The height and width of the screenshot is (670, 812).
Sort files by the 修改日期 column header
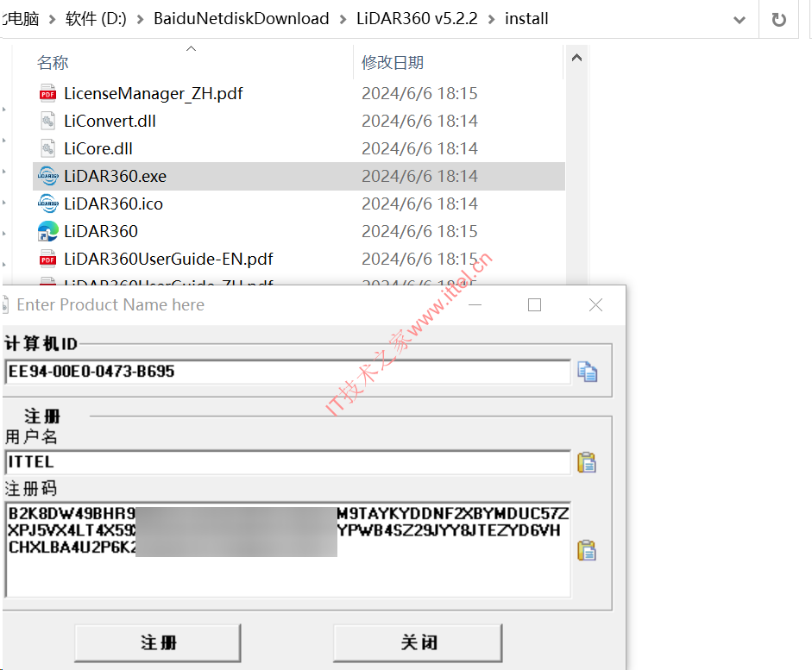393,63
